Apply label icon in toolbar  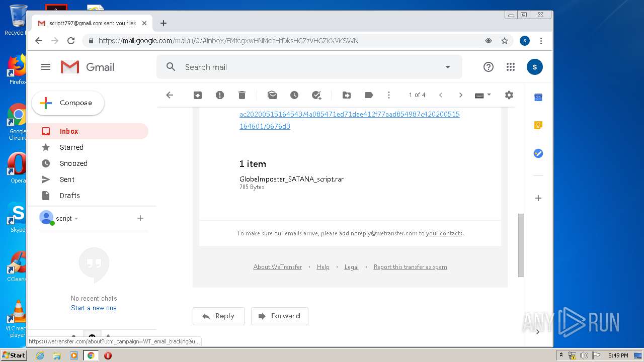coord(369,95)
